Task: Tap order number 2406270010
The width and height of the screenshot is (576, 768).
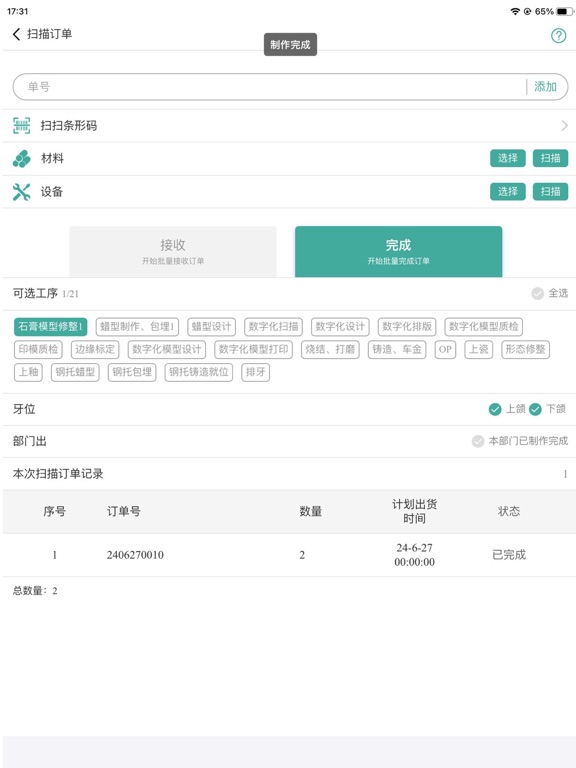Action: [135, 555]
